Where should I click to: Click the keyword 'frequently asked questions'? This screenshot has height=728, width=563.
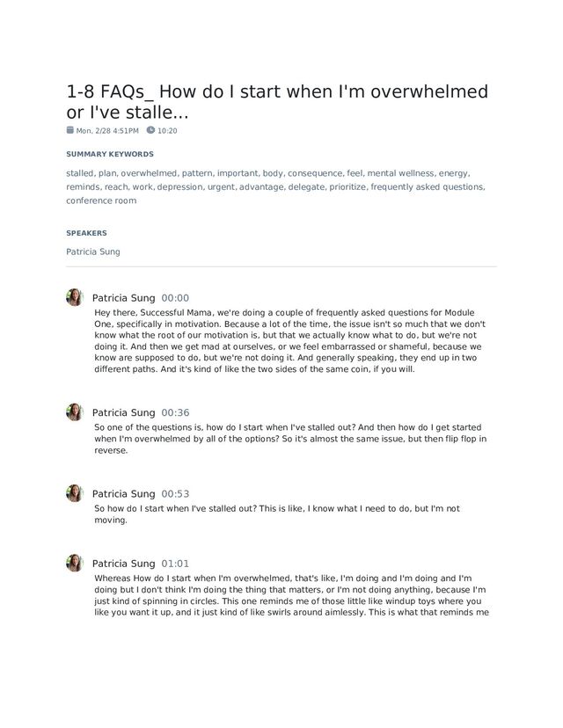click(x=427, y=187)
